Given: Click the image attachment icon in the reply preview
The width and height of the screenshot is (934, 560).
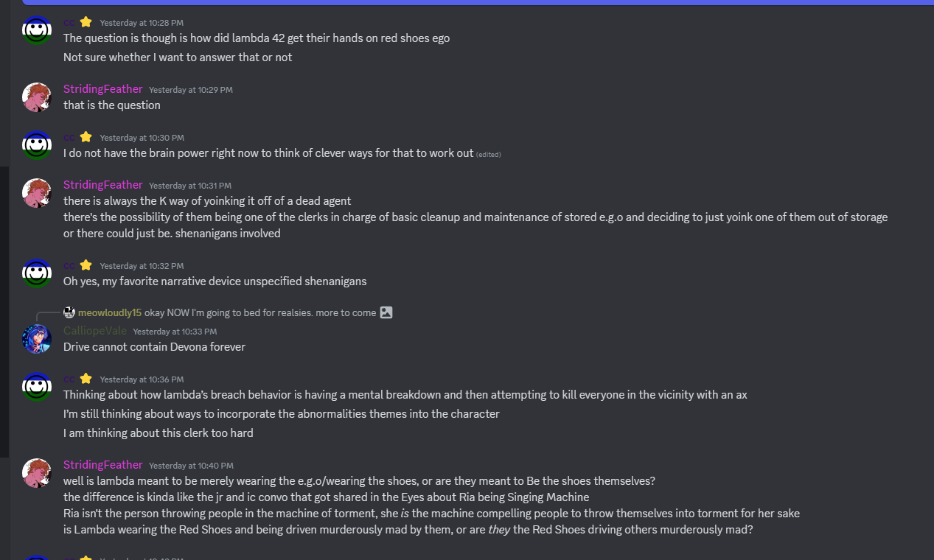Looking at the screenshot, I should tap(386, 312).
